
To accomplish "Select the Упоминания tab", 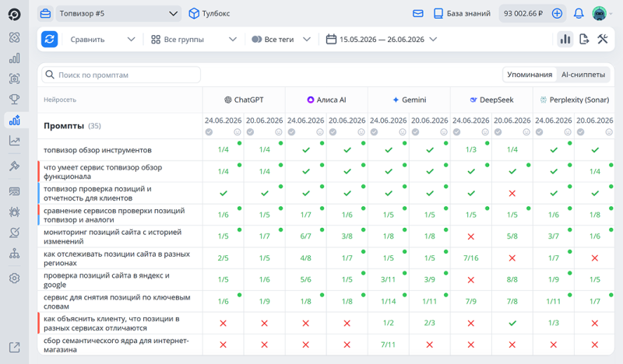I will tap(530, 75).
